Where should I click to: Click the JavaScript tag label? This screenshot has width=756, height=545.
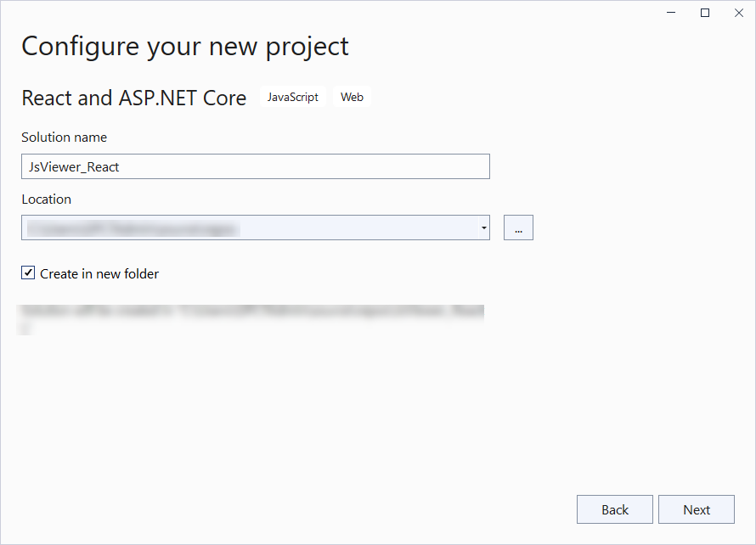pyautogui.click(x=293, y=98)
